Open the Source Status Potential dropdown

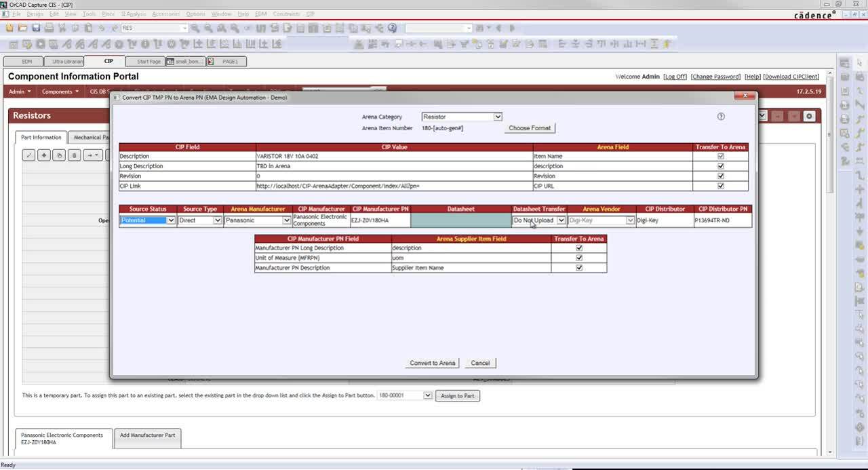click(x=148, y=220)
